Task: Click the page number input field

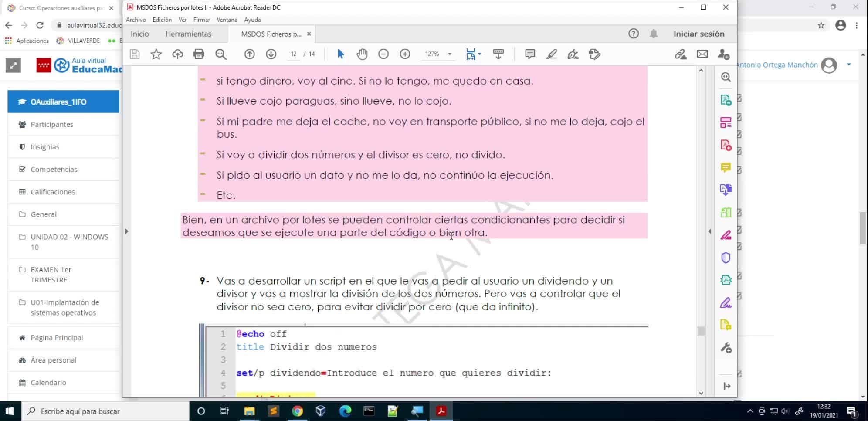Action: [x=294, y=54]
